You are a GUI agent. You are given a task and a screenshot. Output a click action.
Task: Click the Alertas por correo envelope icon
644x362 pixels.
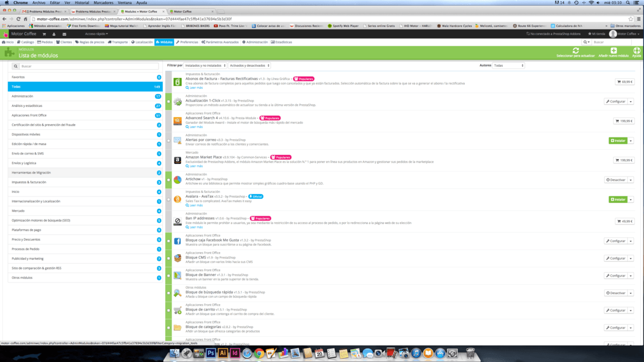tap(177, 140)
